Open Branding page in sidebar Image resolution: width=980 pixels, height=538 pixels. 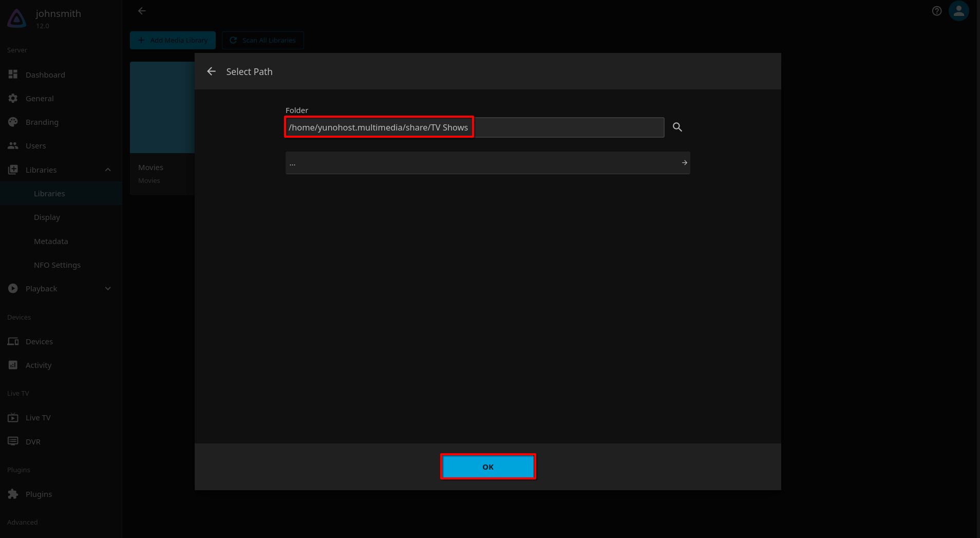61,122
